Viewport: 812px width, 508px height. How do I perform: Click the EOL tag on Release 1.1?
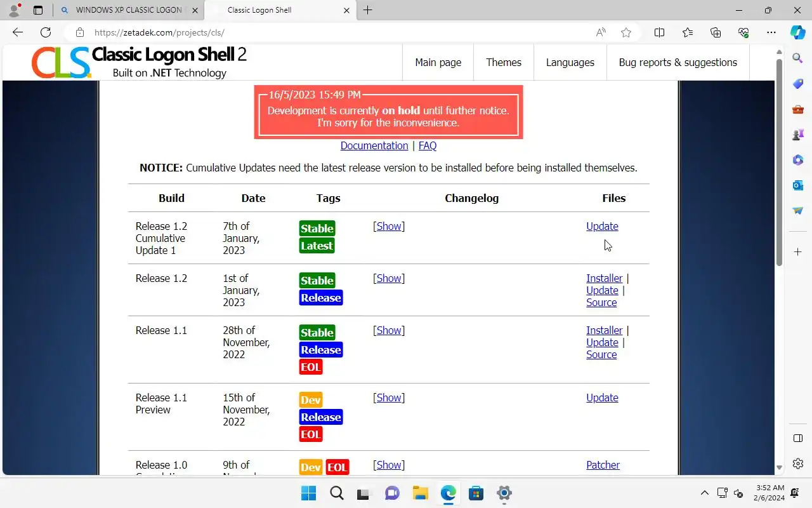[x=311, y=367]
